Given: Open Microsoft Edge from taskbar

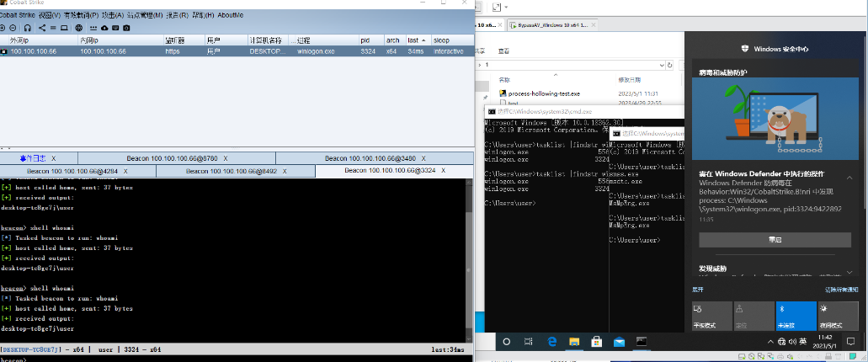Looking at the screenshot, I should click(552, 342).
